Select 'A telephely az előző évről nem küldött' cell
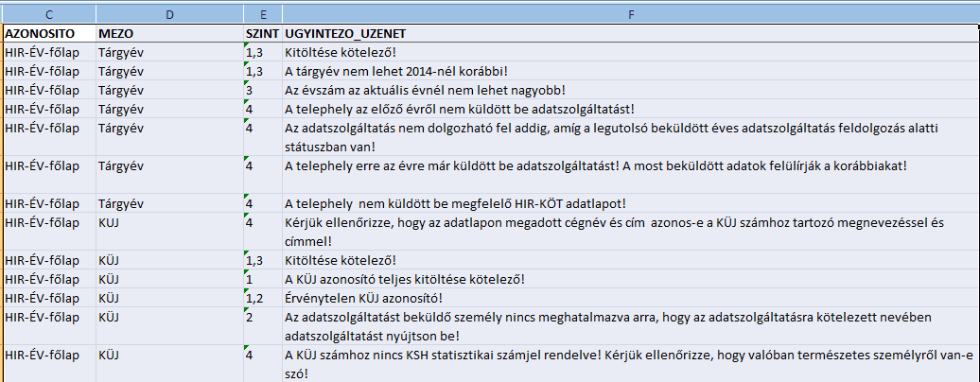The image size is (980, 382). 631,108
